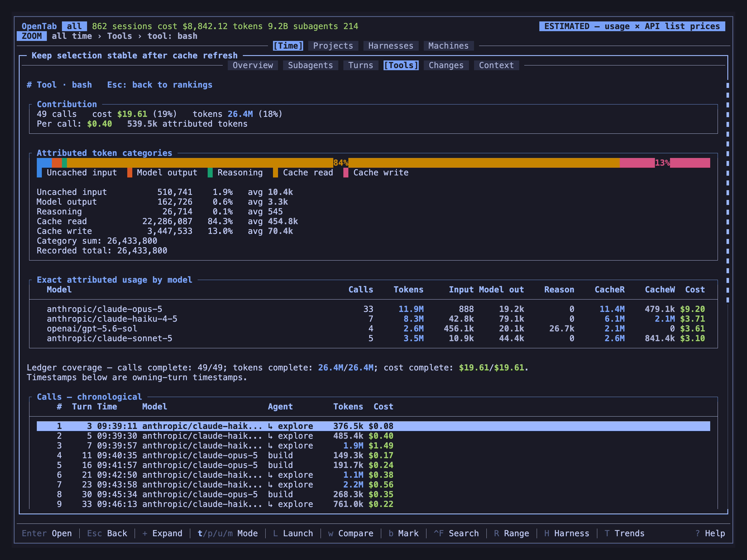Image resolution: width=747 pixels, height=560 pixels.
Task: Switch to the Context sub-tab
Action: point(496,65)
